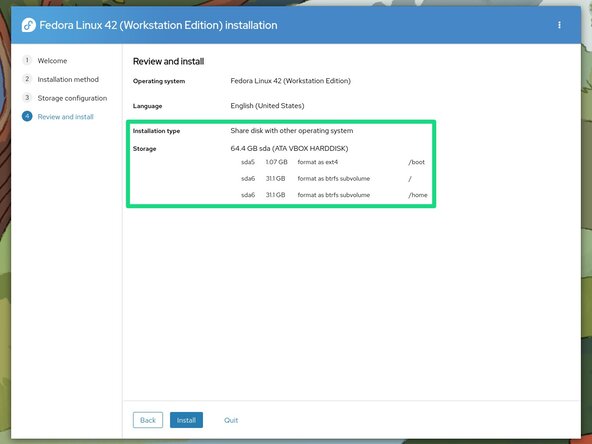Click 'English (United States)' language value

coord(267,106)
